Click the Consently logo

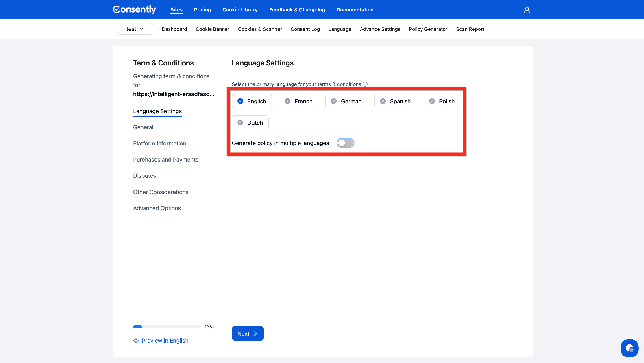[134, 9]
